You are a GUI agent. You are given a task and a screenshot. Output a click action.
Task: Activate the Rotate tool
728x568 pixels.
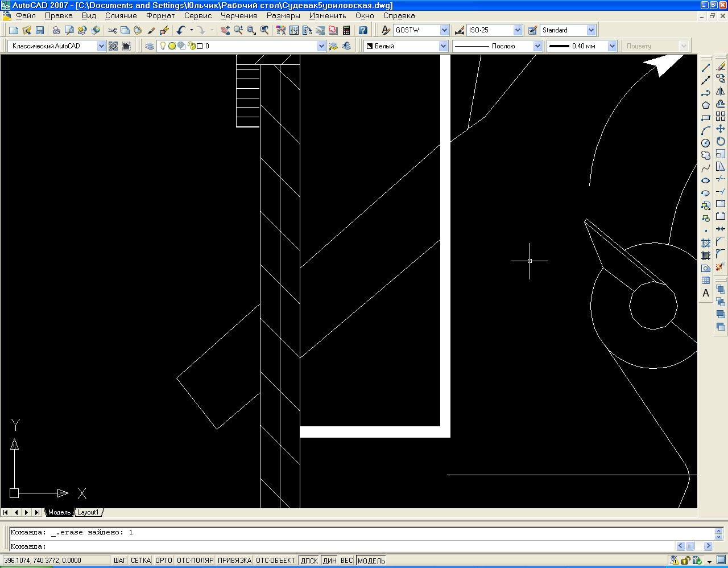coord(721,141)
